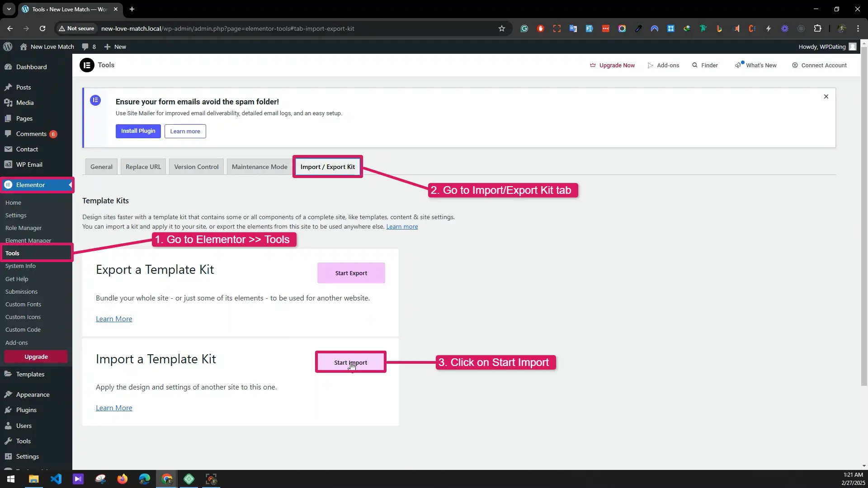
Task: Click the Upgrade button in sidebar
Action: [x=36, y=357]
